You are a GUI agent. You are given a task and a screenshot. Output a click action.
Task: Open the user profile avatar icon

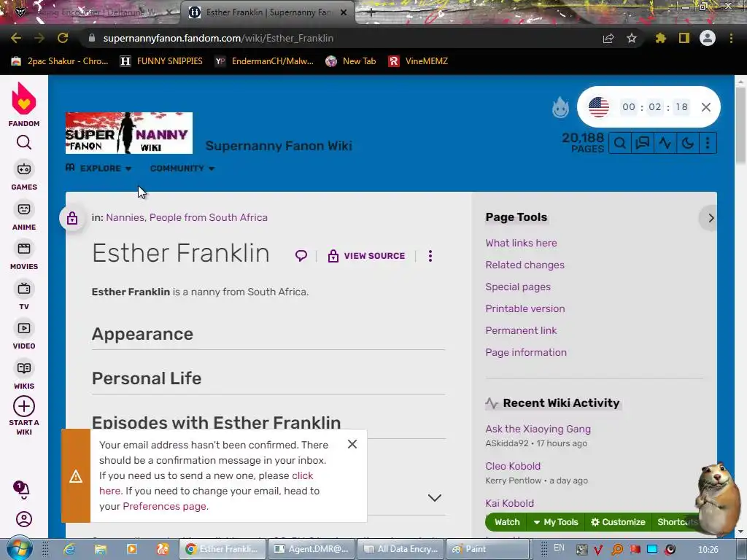coord(24,519)
